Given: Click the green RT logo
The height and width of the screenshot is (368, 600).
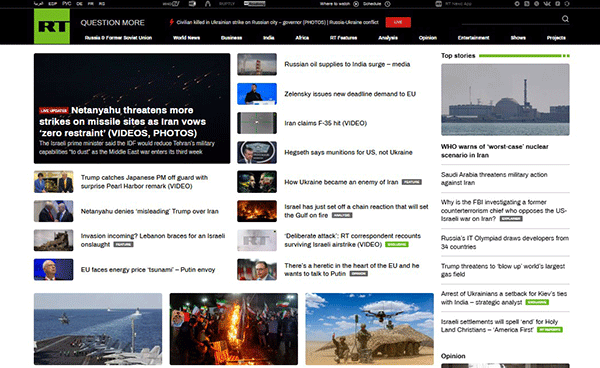Looking at the screenshot, I should click(x=52, y=26).
